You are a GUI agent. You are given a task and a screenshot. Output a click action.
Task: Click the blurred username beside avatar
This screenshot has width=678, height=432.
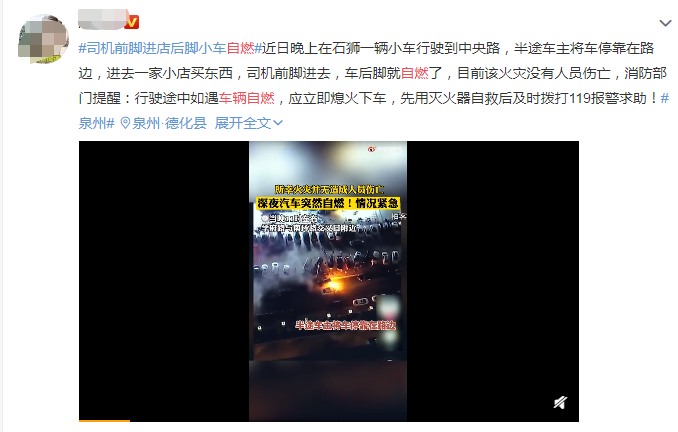pos(102,19)
